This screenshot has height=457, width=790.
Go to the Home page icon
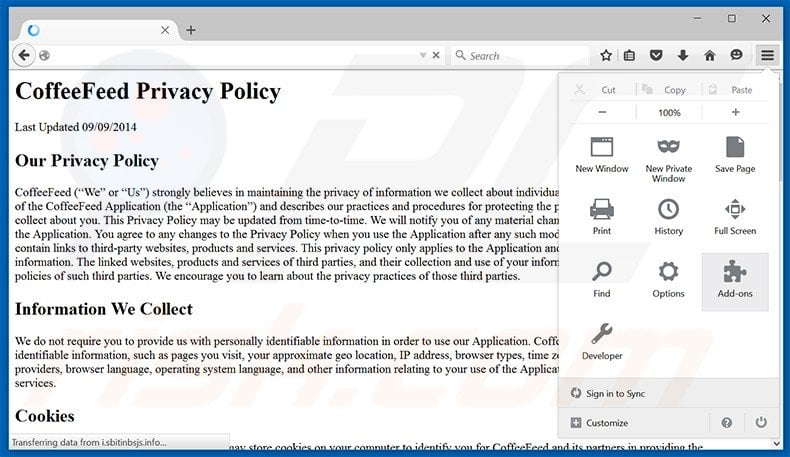[709, 55]
